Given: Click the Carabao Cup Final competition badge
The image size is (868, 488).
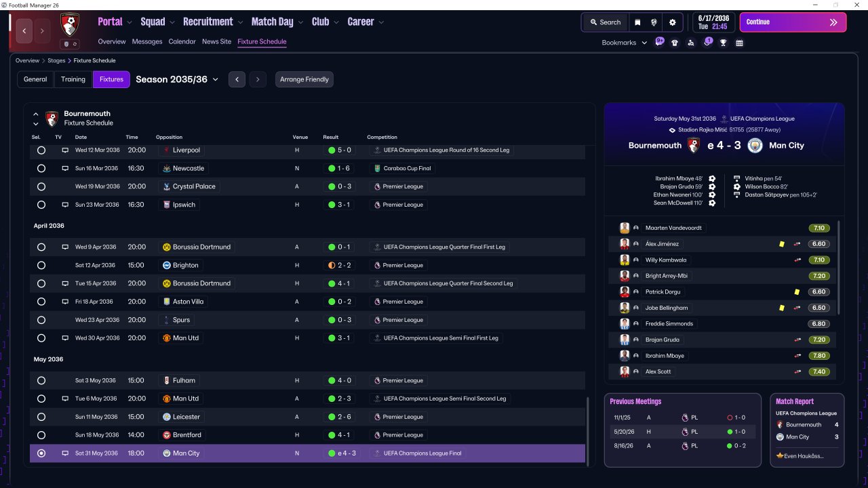Looking at the screenshot, I should pos(378,168).
